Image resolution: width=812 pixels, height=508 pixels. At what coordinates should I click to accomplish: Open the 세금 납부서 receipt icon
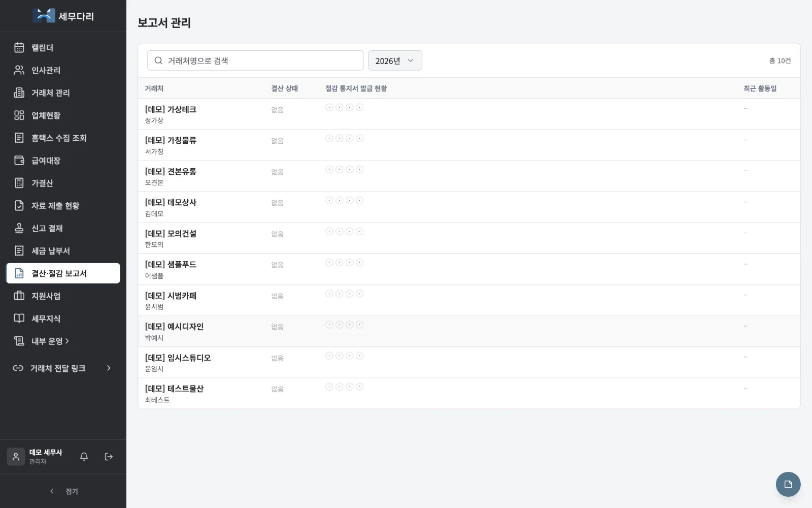19,251
